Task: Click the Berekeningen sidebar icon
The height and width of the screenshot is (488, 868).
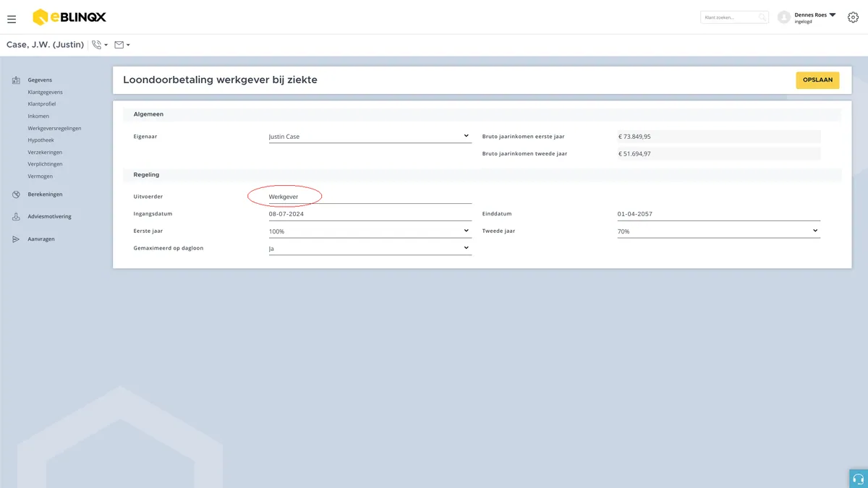Action: 16,194
